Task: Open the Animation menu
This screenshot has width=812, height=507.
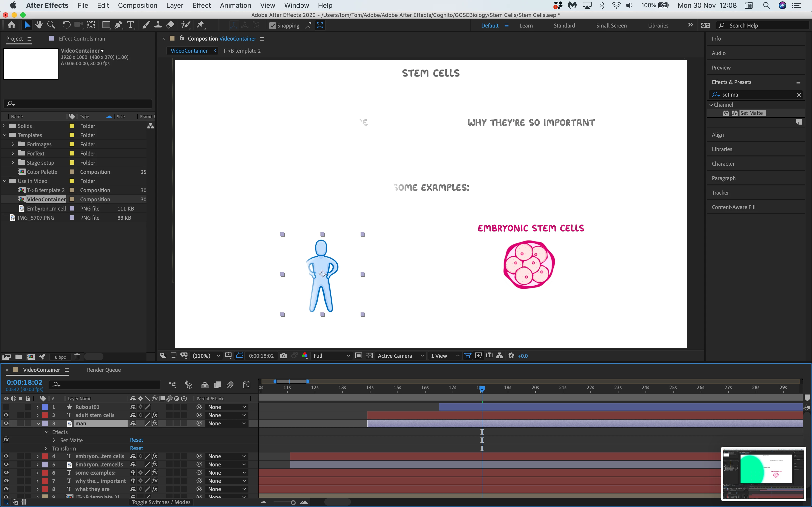Action: click(235, 5)
